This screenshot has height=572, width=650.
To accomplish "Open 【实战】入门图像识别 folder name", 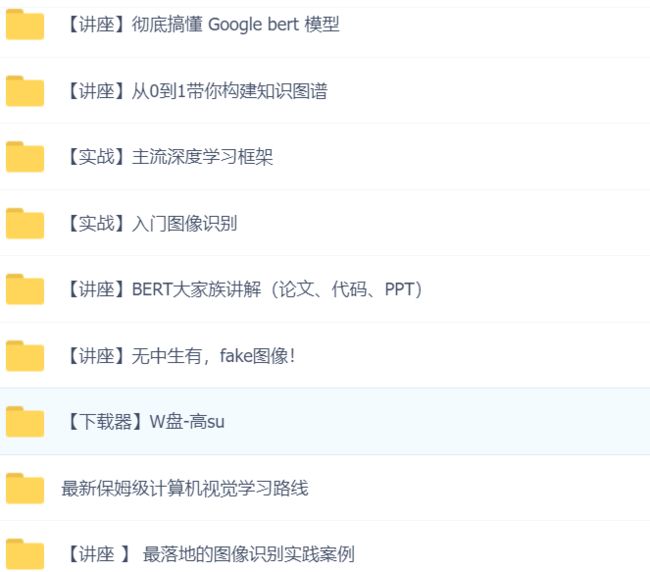I will [x=150, y=223].
